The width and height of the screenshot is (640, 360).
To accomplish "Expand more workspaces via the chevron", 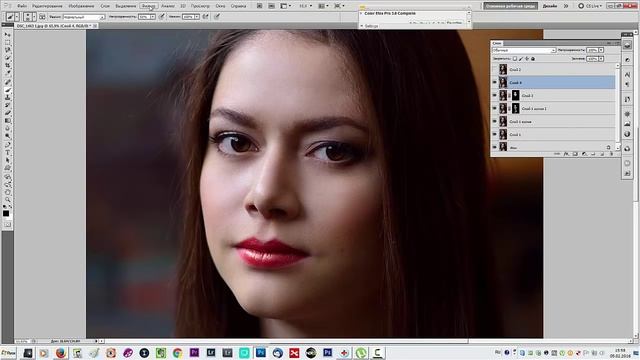I will (x=566, y=6).
